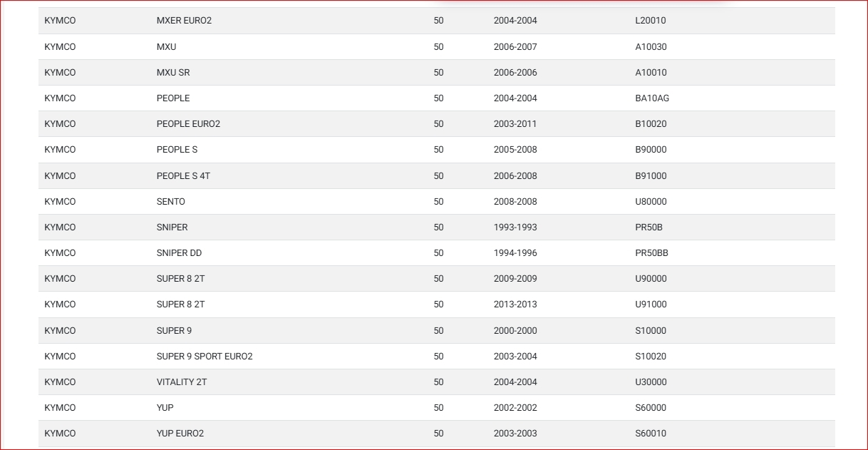Image resolution: width=868 pixels, height=450 pixels.
Task: Click the MXU SR model name
Action: [173, 73]
